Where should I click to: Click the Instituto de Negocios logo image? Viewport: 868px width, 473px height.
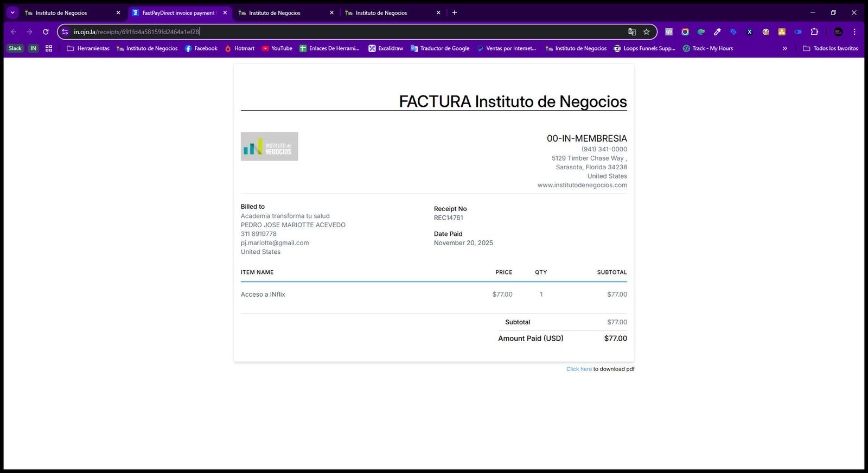pyautogui.click(x=269, y=146)
